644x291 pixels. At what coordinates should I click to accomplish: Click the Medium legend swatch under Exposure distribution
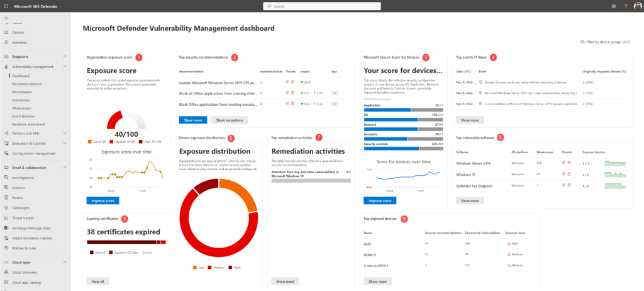click(210, 268)
